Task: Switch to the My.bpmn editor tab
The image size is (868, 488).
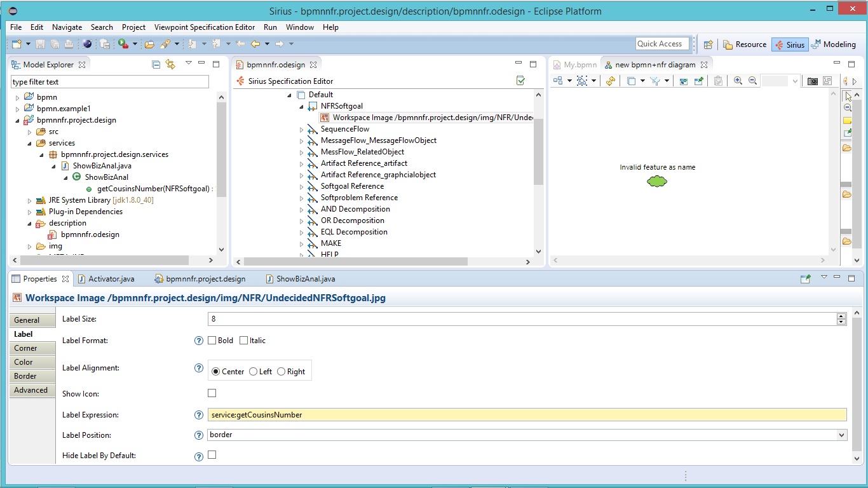Action: click(575, 65)
